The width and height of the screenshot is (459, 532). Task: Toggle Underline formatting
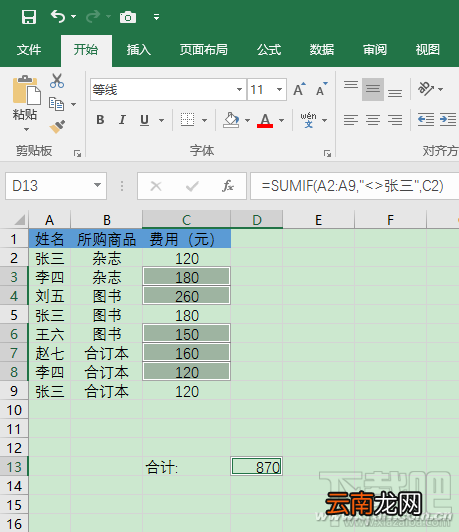click(145, 120)
